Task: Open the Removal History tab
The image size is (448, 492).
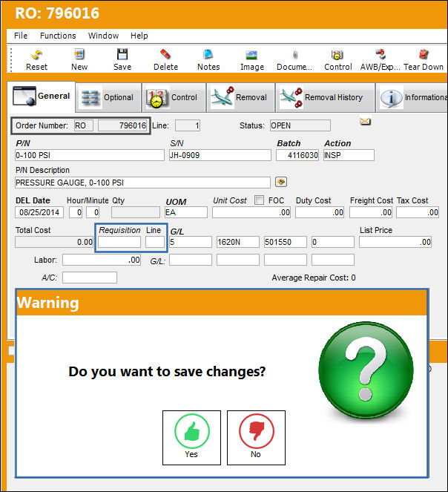Action: (325, 98)
